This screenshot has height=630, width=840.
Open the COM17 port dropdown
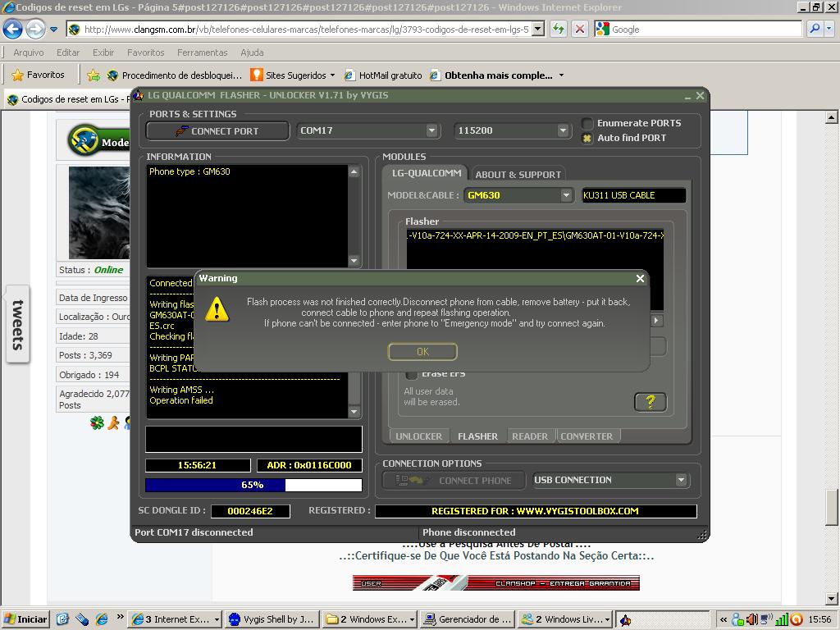431,130
